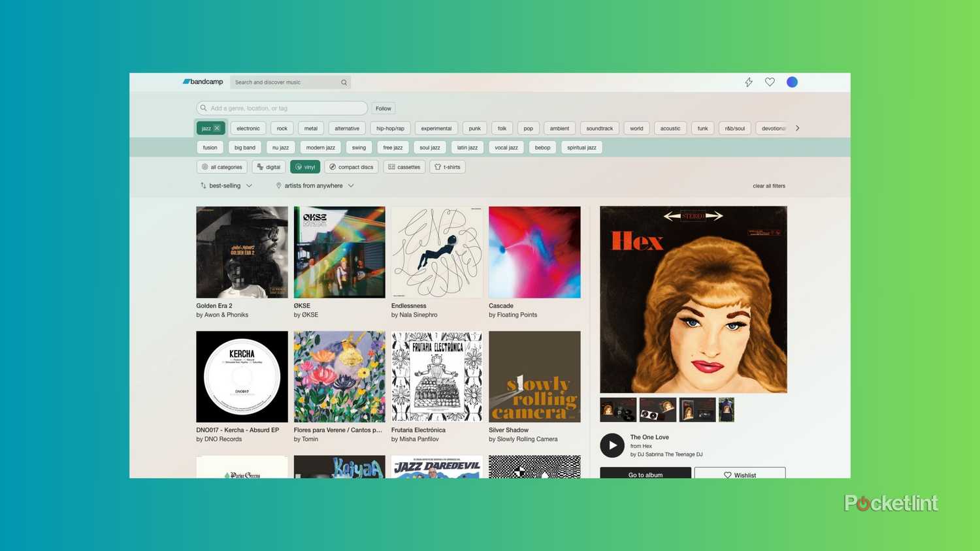Click the Bandcamp logo
Screen dimensions: 980x551
201,82
